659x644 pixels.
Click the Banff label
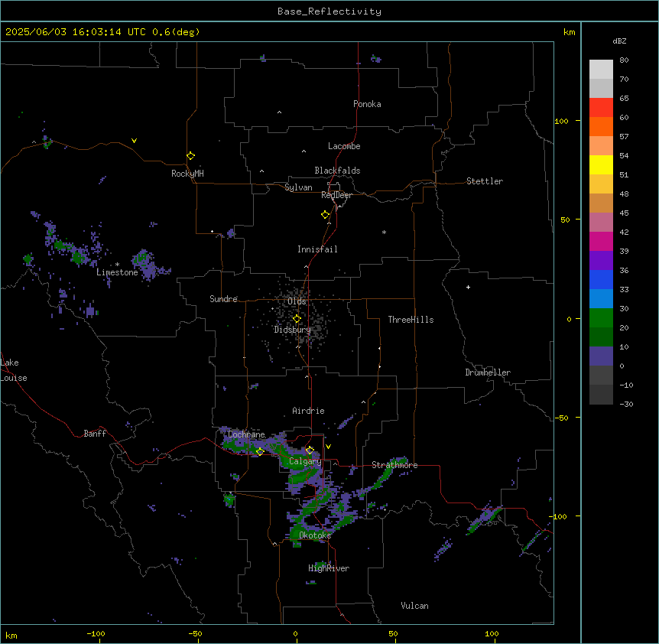click(95, 434)
